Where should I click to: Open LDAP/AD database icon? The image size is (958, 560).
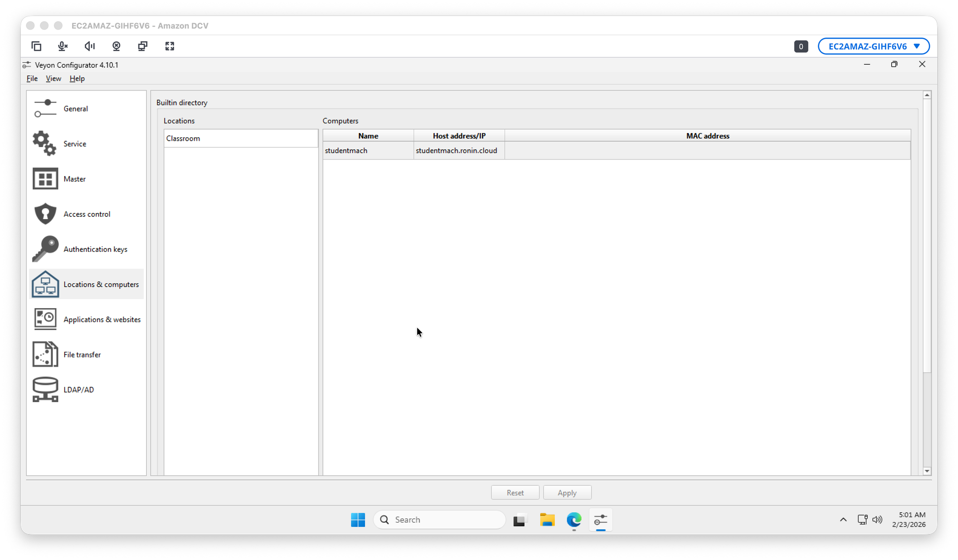tap(45, 390)
